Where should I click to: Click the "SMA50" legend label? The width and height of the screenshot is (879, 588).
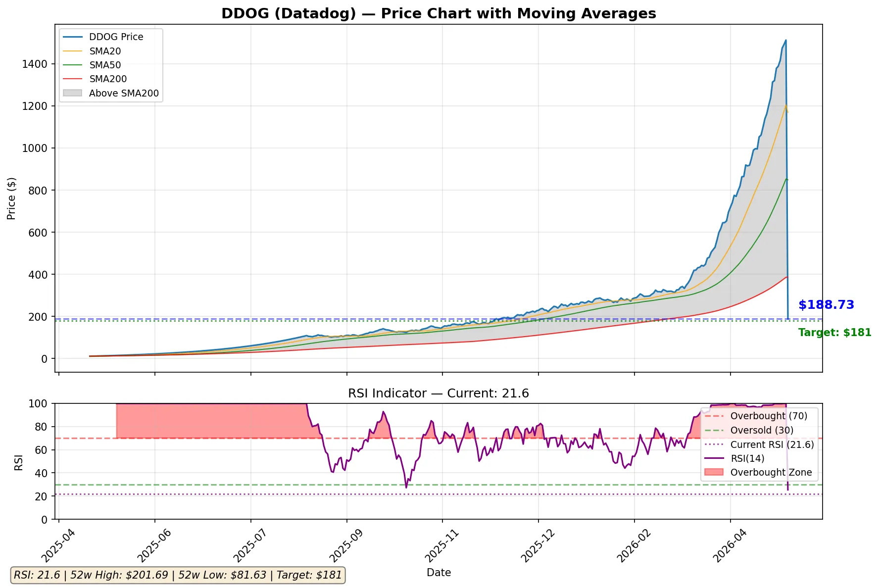[105, 65]
